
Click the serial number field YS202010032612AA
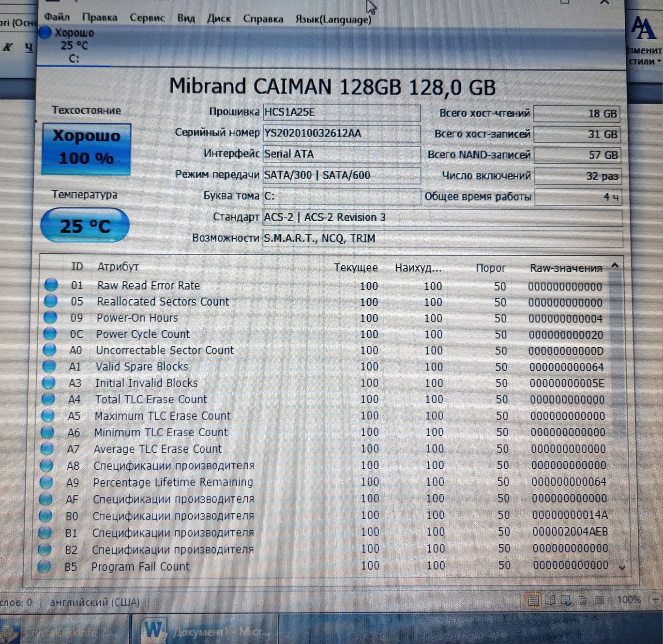point(341,133)
